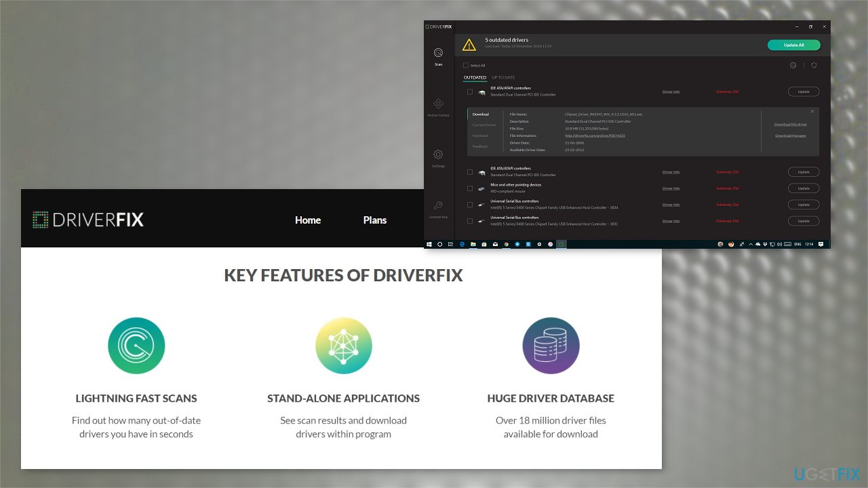Switch to the OUTDATED tab
This screenshot has height=488, width=868.
475,78
